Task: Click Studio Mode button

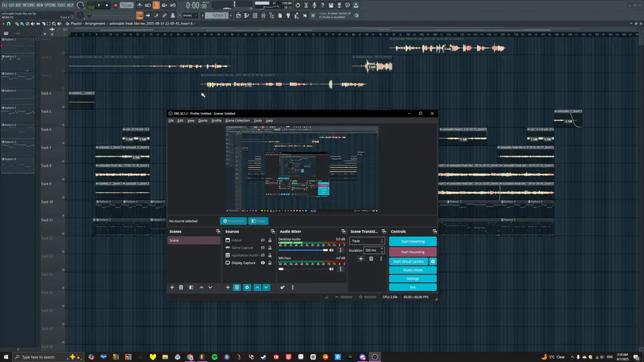Action: pyautogui.click(x=413, y=270)
